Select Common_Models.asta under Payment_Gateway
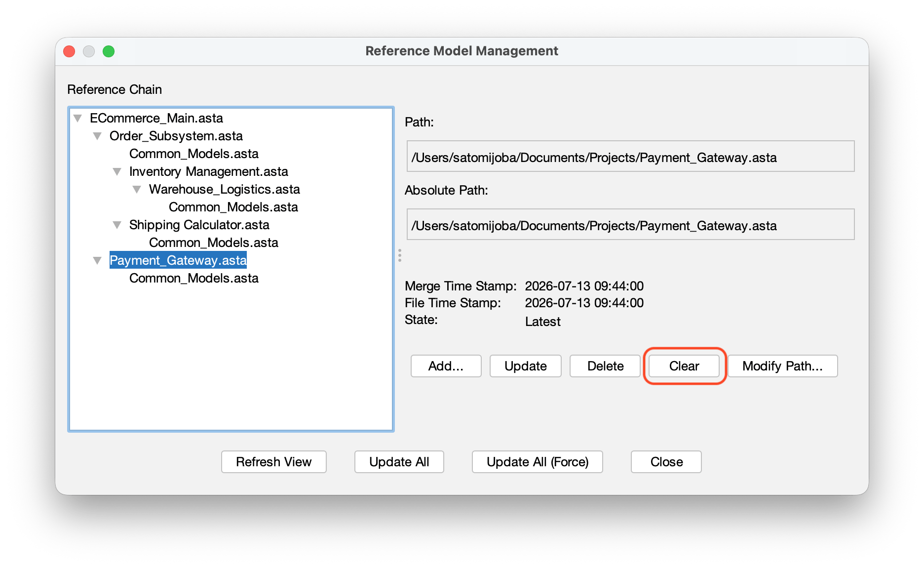 (x=194, y=279)
